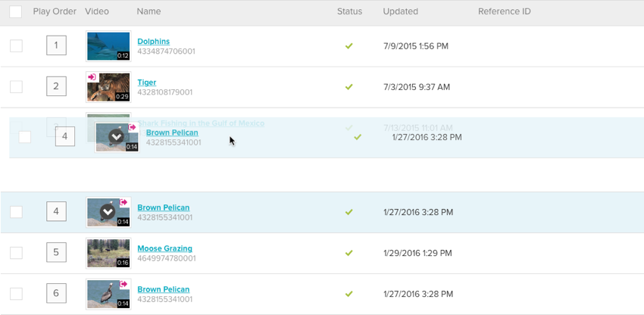The width and height of the screenshot is (644, 315).
Task: Click the Updated column header
Action: 401,11
